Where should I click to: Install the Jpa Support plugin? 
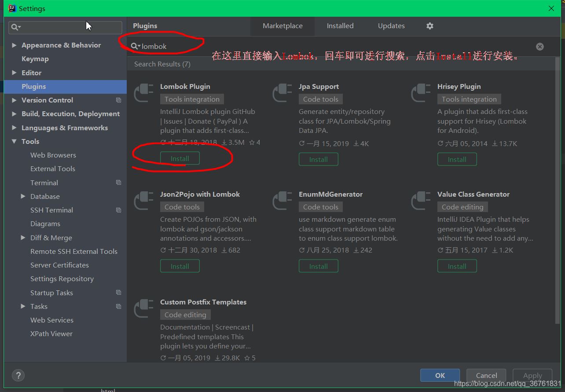pos(318,159)
